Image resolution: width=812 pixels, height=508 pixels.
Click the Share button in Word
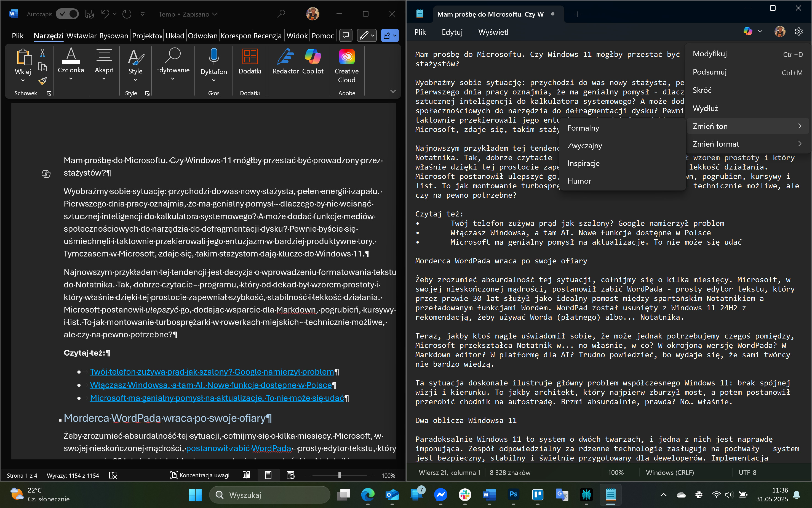tap(389, 35)
